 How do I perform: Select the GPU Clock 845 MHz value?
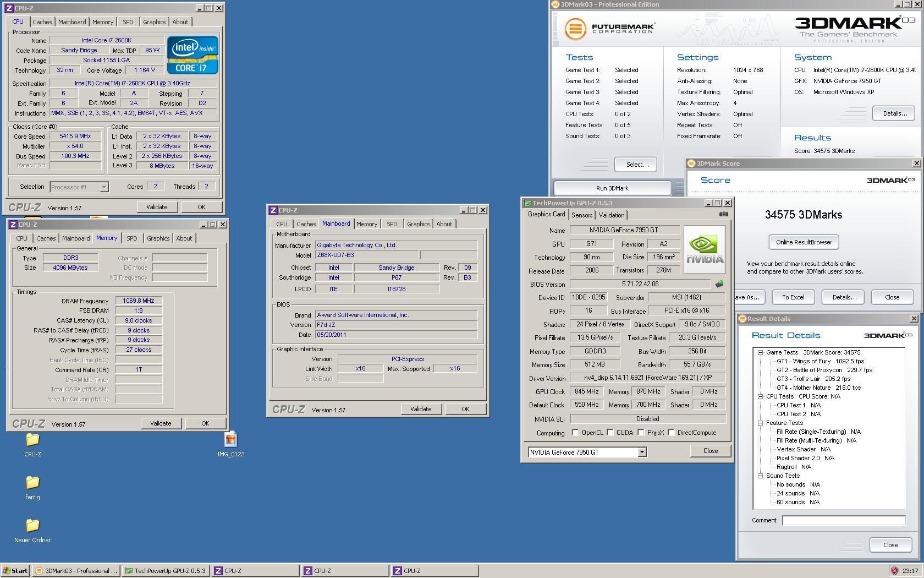tap(586, 391)
